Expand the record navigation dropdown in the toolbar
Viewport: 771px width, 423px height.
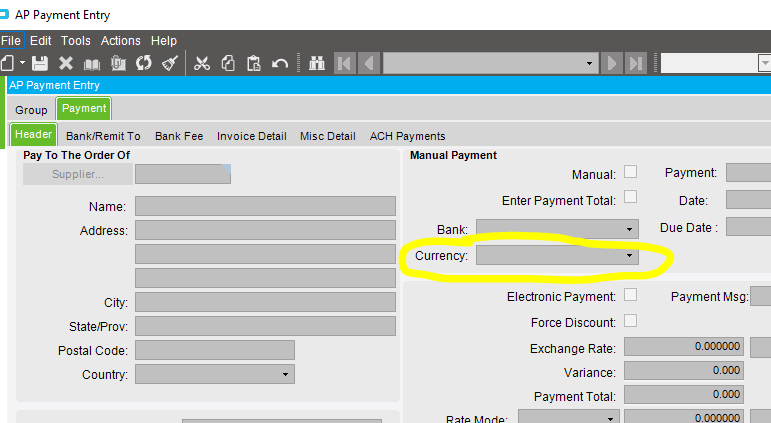589,63
